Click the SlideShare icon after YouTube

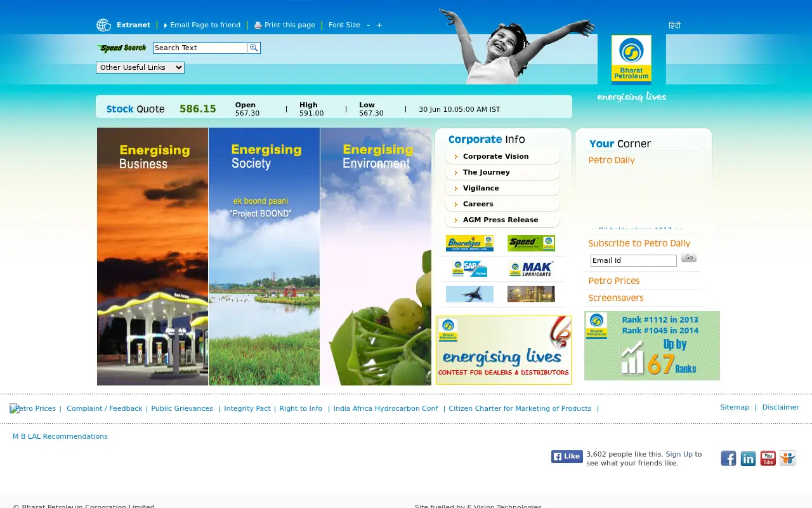pyautogui.click(x=787, y=458)
